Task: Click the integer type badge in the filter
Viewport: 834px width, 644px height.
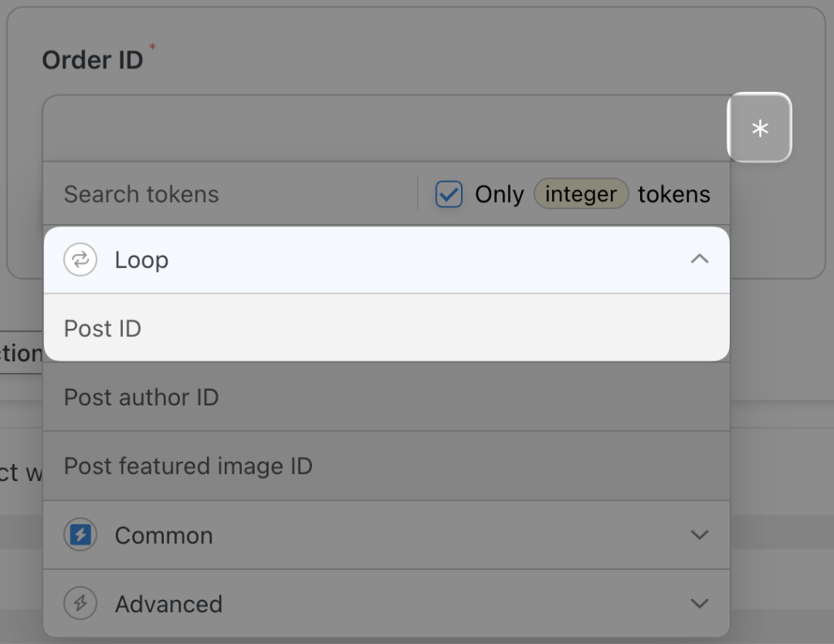Action: click(581, 194)
